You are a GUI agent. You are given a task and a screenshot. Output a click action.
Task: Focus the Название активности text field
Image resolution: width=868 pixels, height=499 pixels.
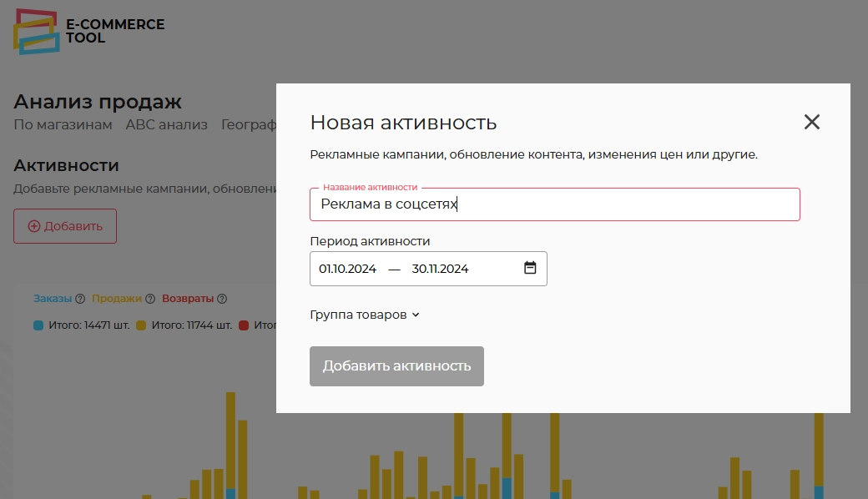pyautogui.click(x=554, y=204)
